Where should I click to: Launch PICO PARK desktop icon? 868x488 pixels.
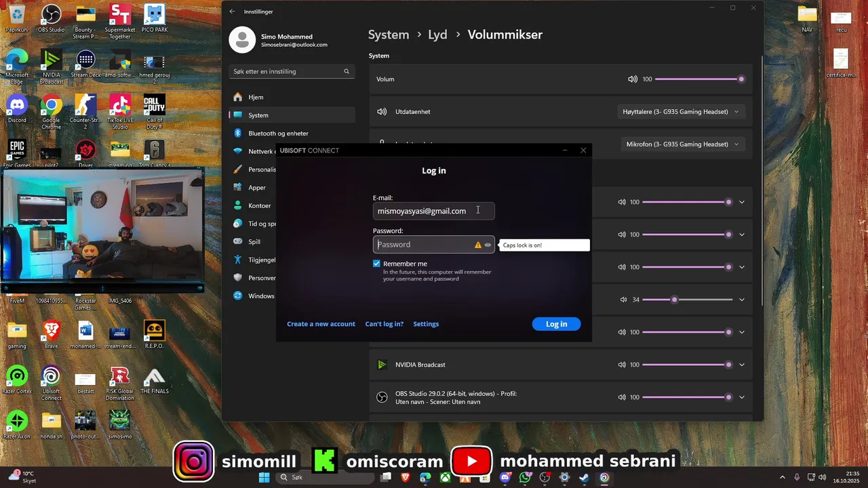pos(155,18)
